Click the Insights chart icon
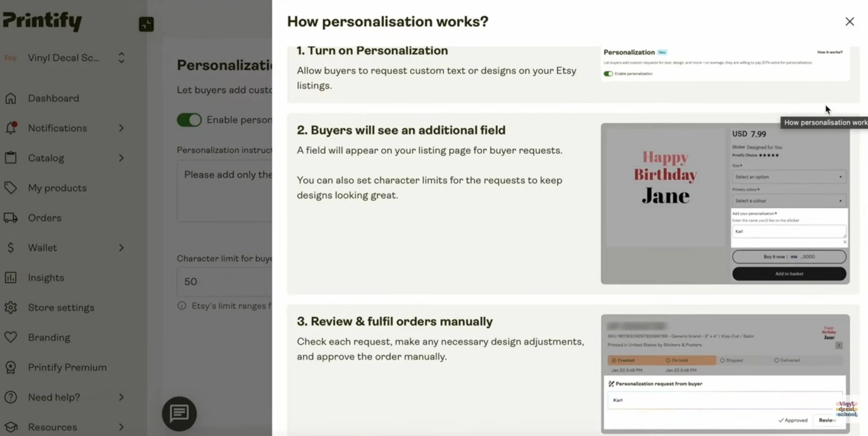The height and width of the screenshot is (436, 868). (x=10, y=277)
